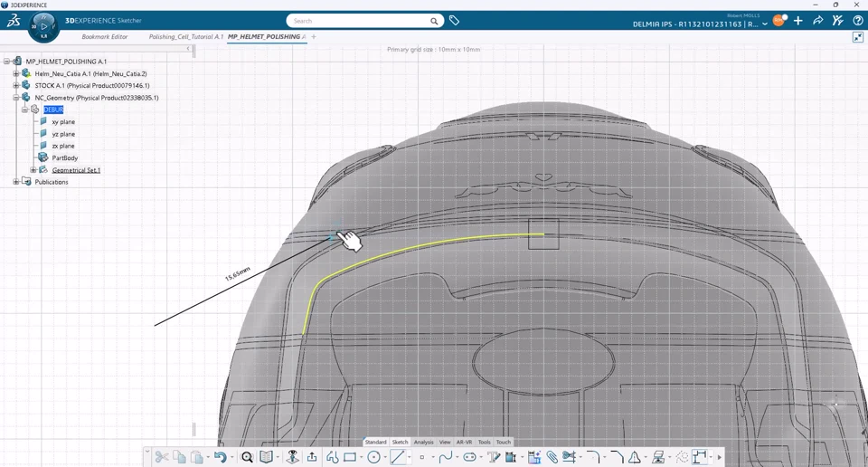Screen dimensions: 868x467
Task: Show more toolbar commands arrow
Action: (720, 458)
